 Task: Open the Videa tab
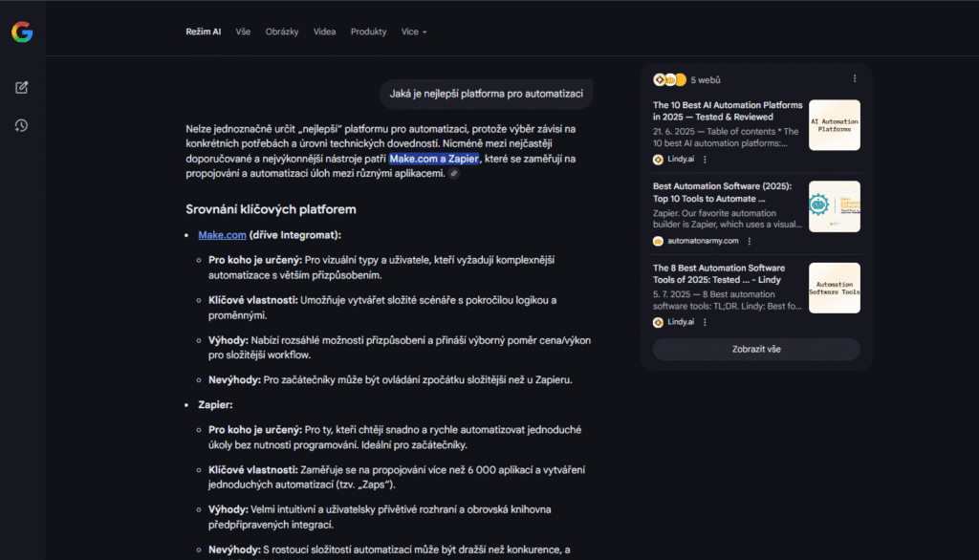[x=325, y=32]
